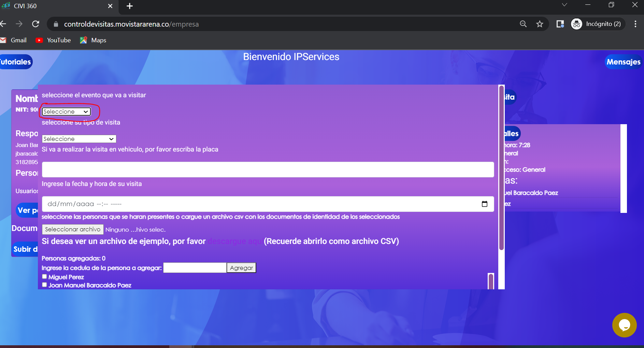Image resolution: width=644 pixels, height=348 pixels.
Task: Check the Joan Manuel Baracaldo Paez checkbox
Action: 44,285
